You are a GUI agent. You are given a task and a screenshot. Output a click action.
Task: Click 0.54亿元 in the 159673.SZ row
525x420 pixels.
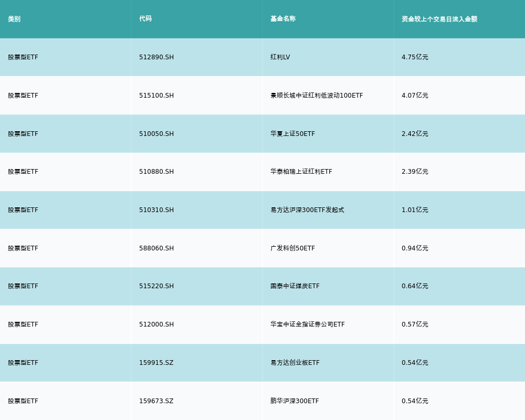(415, 401)
